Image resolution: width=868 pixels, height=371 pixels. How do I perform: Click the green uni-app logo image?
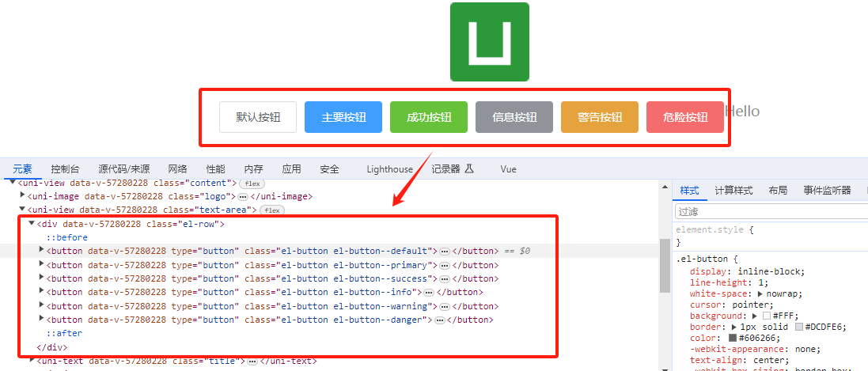coord(489,41)
